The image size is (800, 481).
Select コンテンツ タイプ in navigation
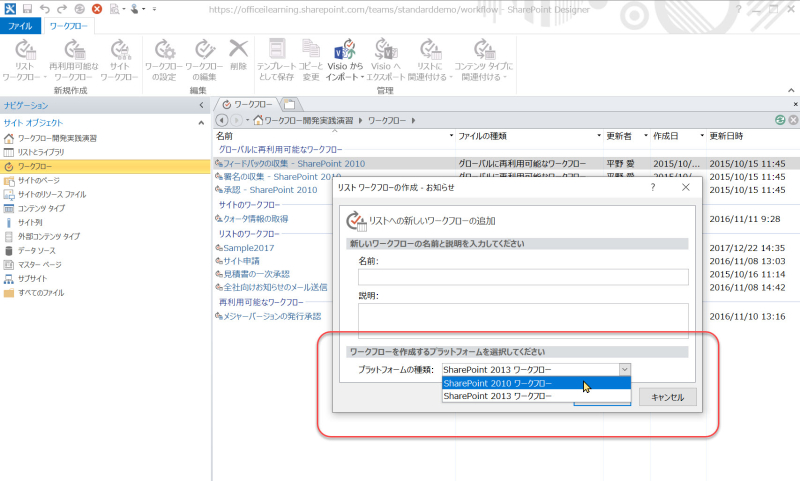[41, 208]
